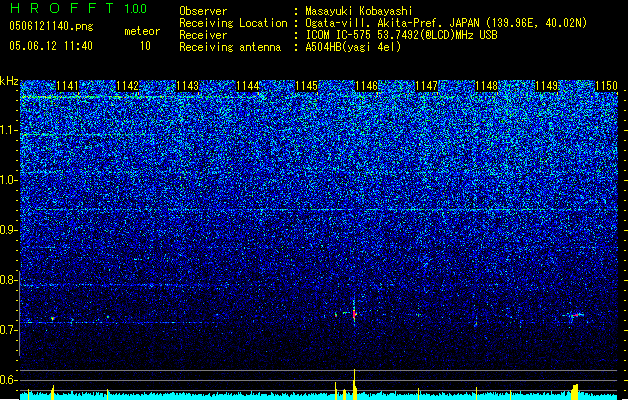Click the HROFFT 1.0.0 title text
This screenshot has height=400, width=629.
(x=79, y=8)
